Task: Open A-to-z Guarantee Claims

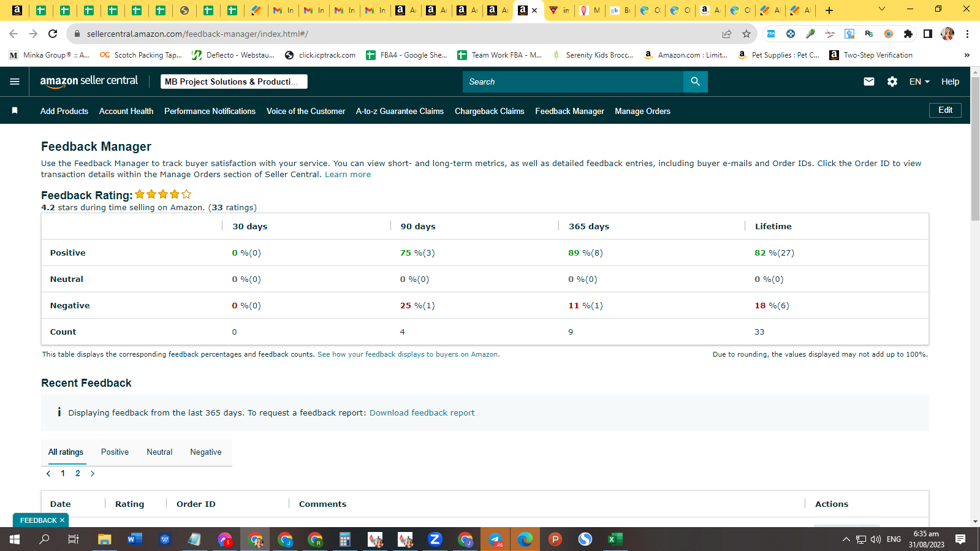Action: [x=400, y=111]
